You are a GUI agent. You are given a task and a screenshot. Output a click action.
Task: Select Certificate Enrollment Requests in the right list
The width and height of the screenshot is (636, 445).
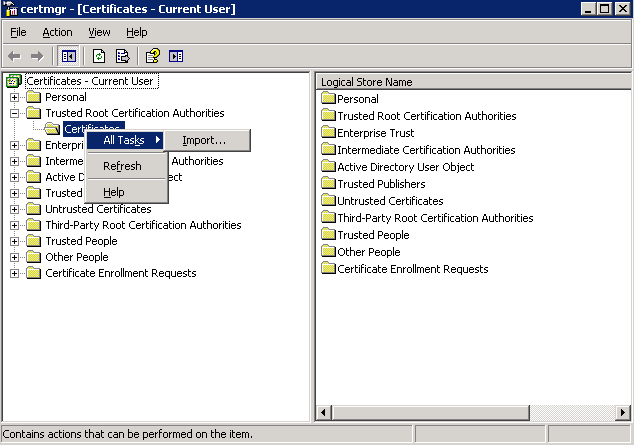click(x=413, y=269)
